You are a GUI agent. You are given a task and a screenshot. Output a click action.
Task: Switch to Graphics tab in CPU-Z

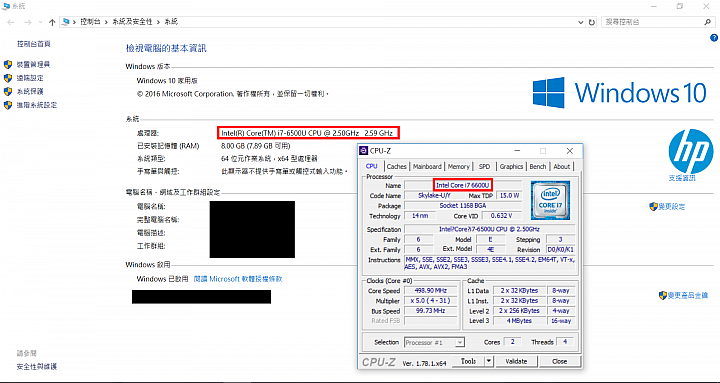[511, 167]
